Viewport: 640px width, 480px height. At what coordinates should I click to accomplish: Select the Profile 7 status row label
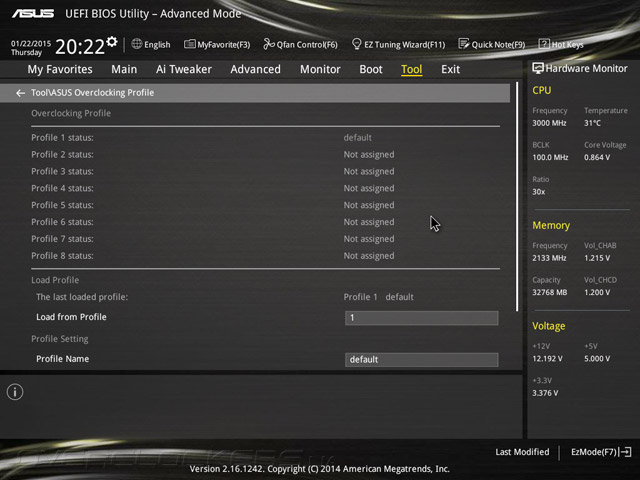click(x=62, y=239)
